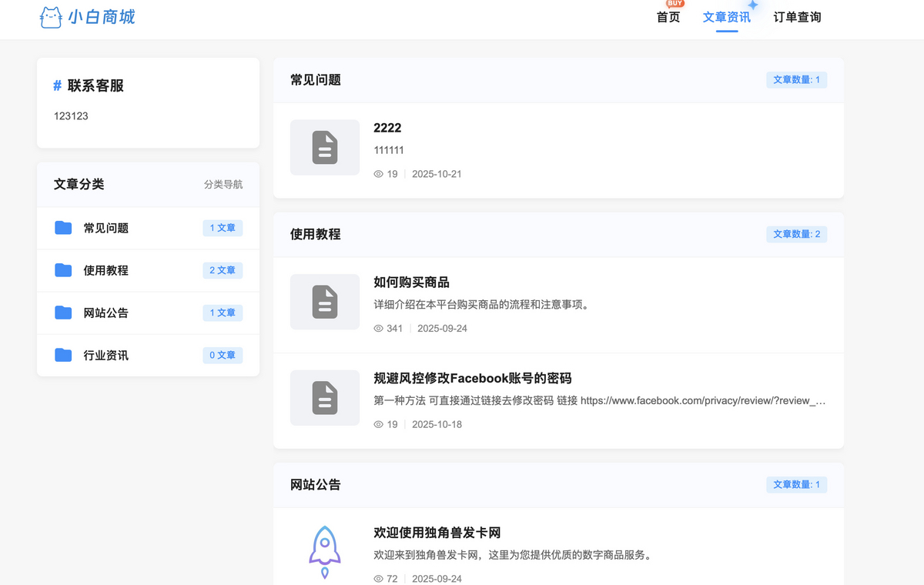Image resolution: width=924 pixels, height=585 pixels.
Task: Click the folder icon beside 行业资讯
Action: pyautogui.click(x=62, y=355)
